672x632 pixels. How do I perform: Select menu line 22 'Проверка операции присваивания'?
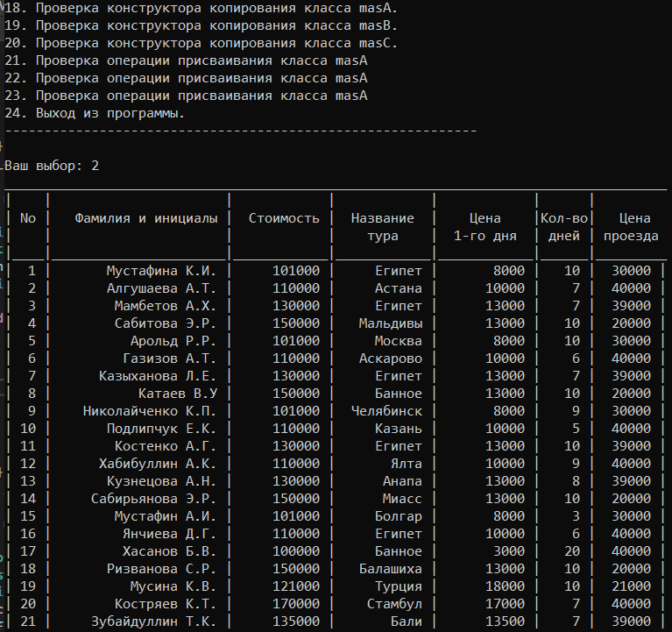pos(186,79)
